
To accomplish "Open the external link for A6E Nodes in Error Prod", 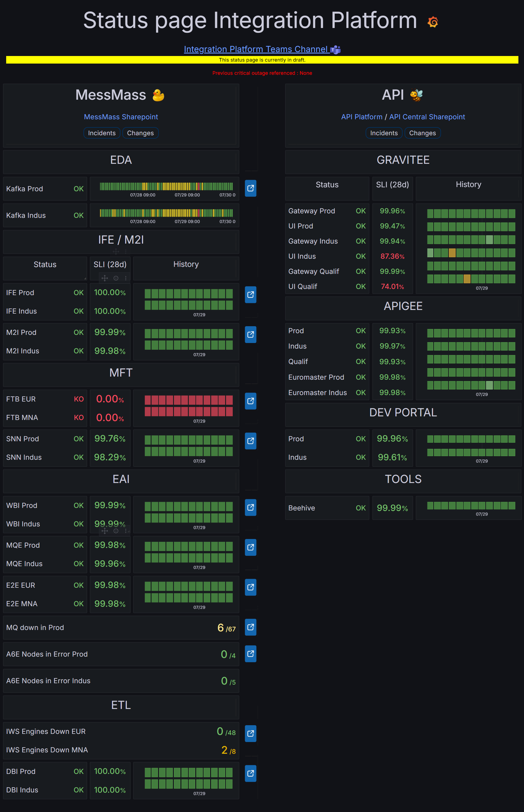I will point(250,654).
